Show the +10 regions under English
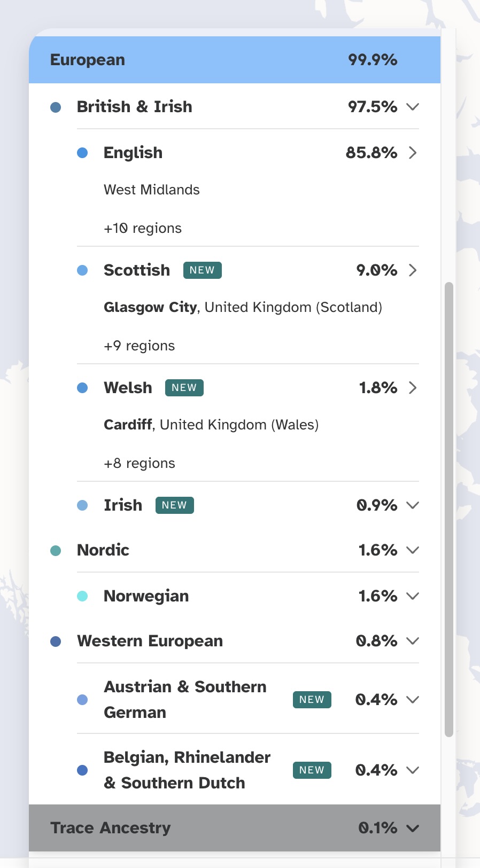 143,229
